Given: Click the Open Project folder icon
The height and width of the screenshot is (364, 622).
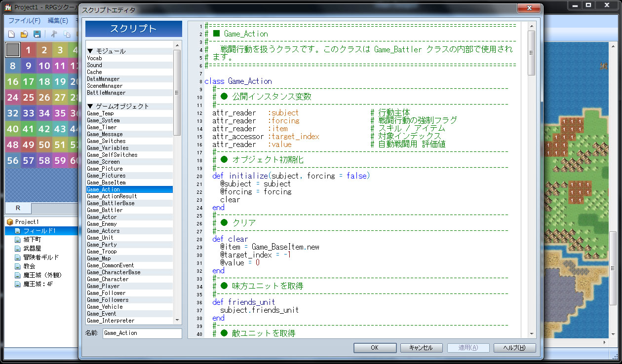Looking at the screenshot, I should (x=24, y=34).
